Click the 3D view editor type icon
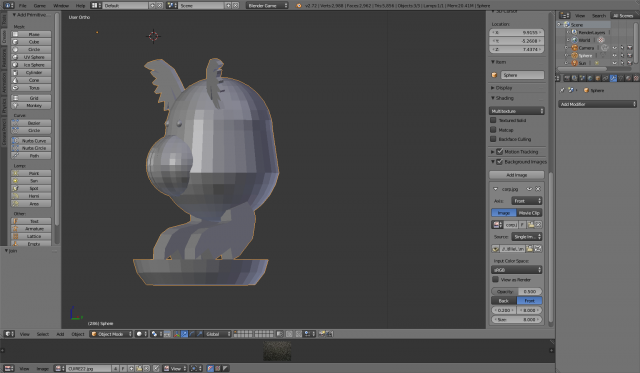Screen dimensions: 640x373 pyautogui.click(x=9, y=334)
